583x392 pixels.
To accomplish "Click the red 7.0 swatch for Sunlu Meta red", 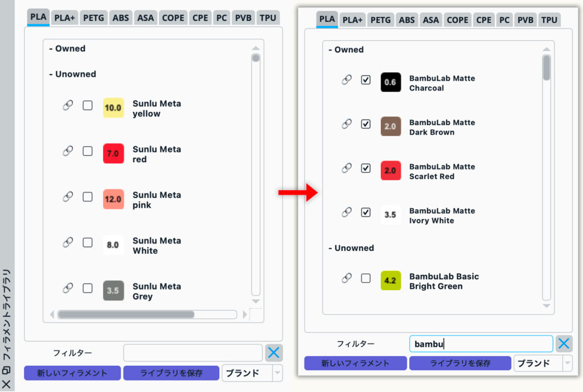I will coord(113,154).
